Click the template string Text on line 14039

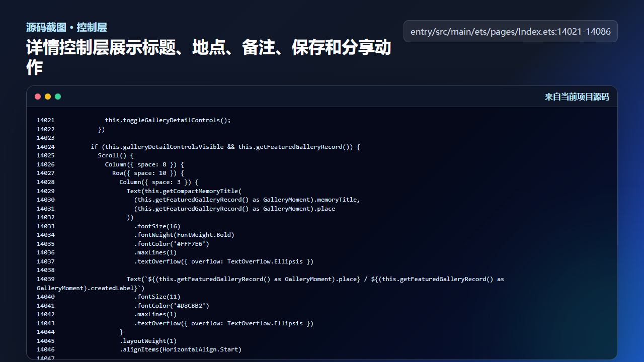click(315, 279)
